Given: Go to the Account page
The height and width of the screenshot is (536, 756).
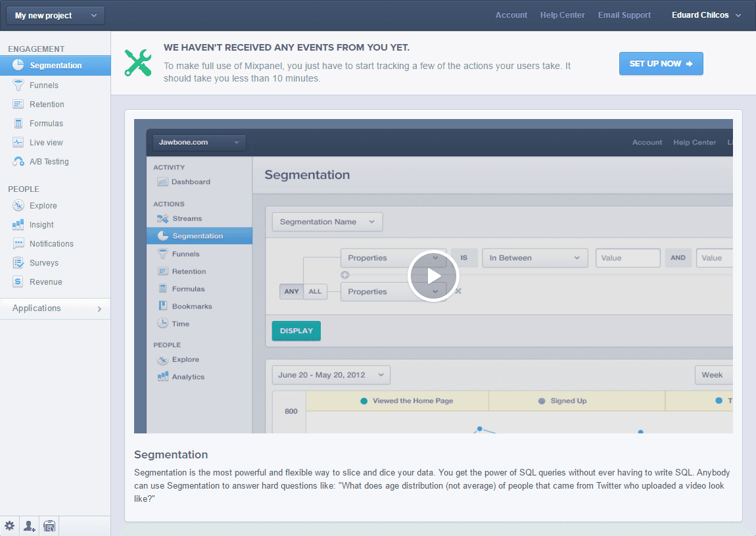Looking at the screenshot, I should (x=511, y=14).
